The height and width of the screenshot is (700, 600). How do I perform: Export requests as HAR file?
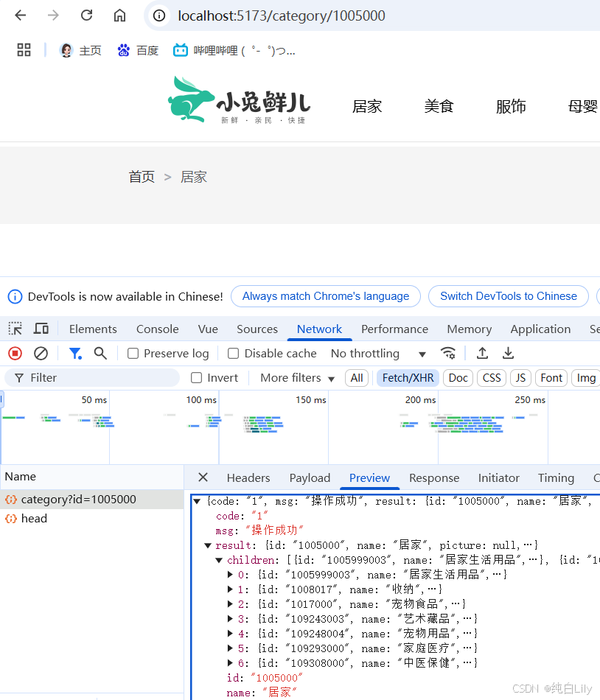click(508, 353)
